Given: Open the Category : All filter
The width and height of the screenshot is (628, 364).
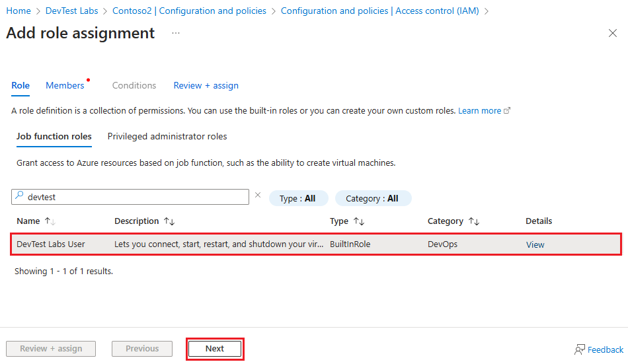Looking at the screenshot, I should (x=373, y=198).
